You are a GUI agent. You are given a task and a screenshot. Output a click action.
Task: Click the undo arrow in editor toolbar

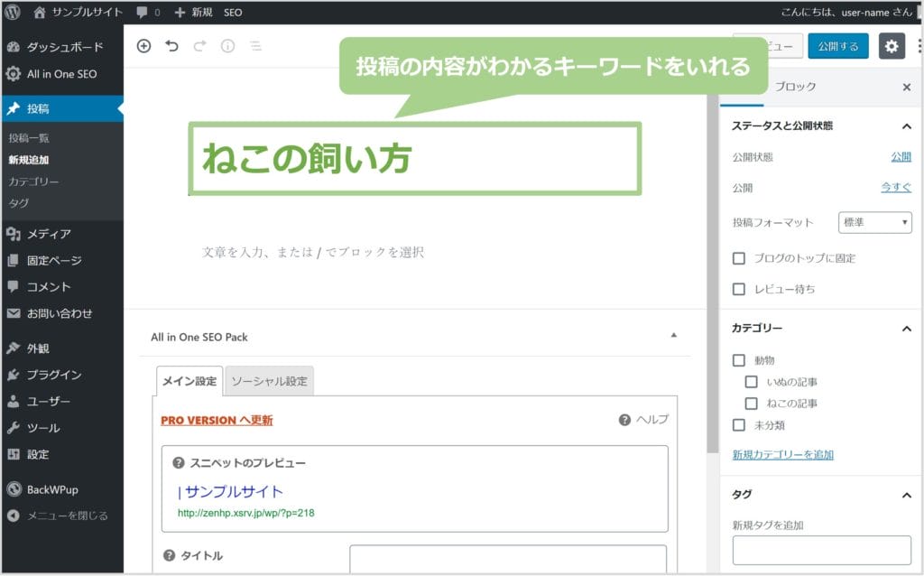pyautogui.click(x=171, y=46)
